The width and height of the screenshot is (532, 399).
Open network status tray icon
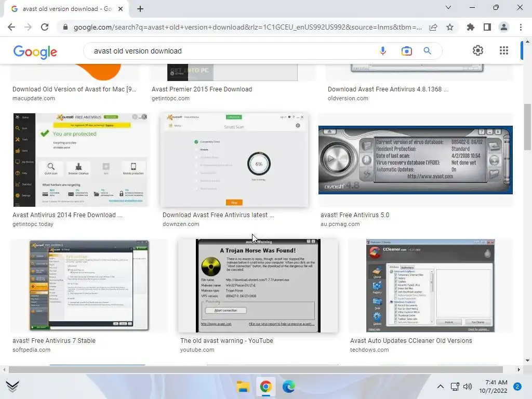click(x=455, y=387)
